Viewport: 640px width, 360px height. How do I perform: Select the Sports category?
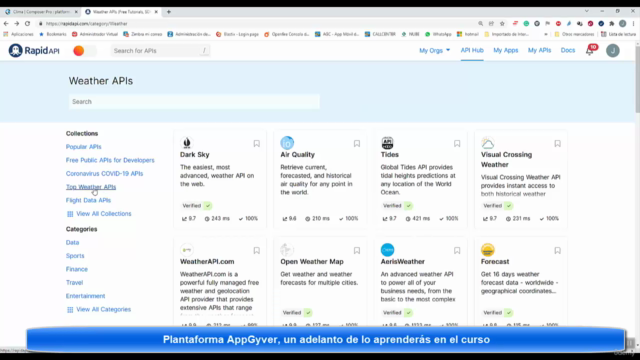[x=75, y=256]
